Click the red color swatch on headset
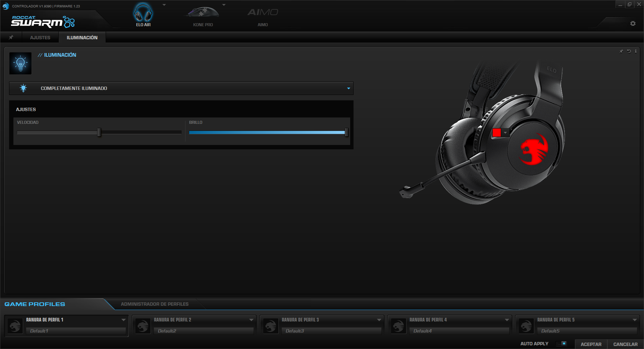The height and width of the screenshot is (349, 644). (497, 133)
